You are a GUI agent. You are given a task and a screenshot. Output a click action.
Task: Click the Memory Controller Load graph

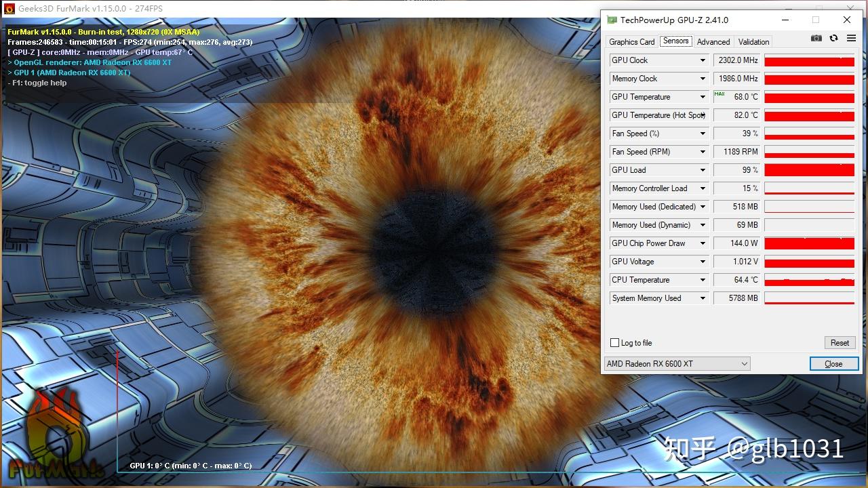[809, 188]
